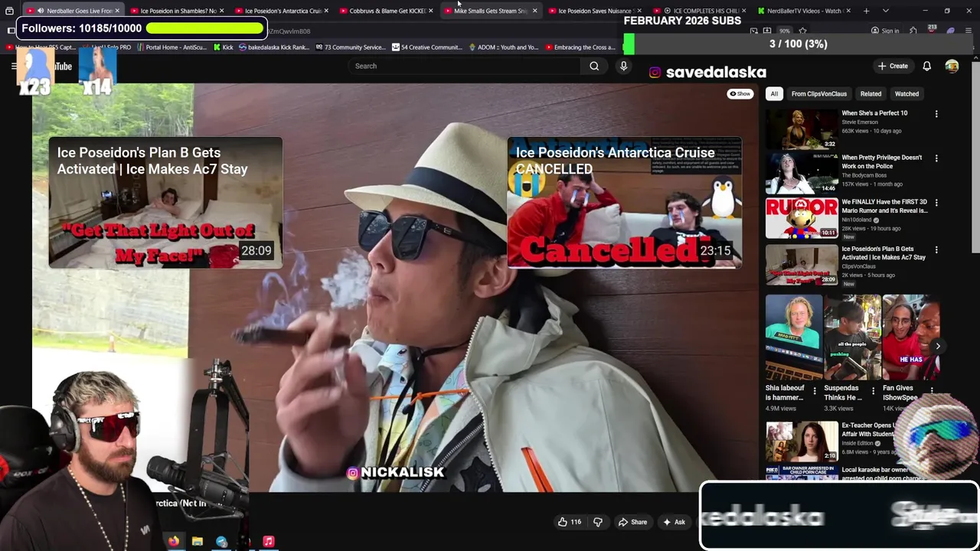Open 'Portal Home - AntiScu...' bookmark

(x=171, y=47)
